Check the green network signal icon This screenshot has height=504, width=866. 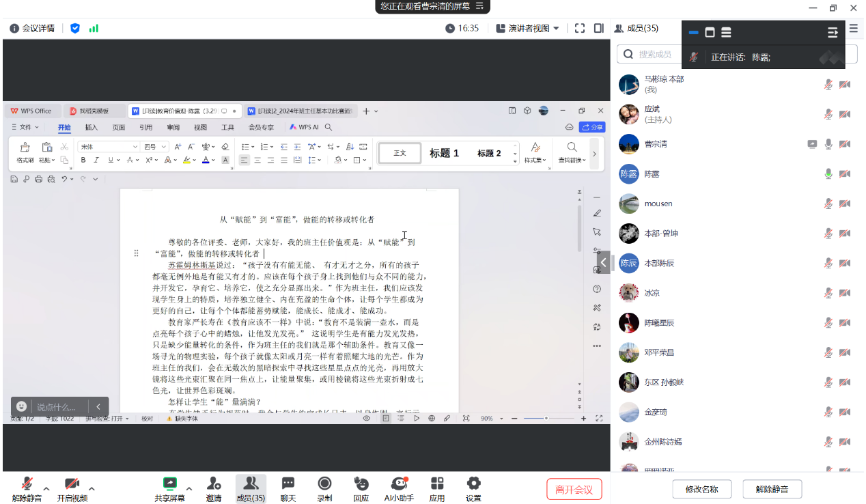click(94, 29)
